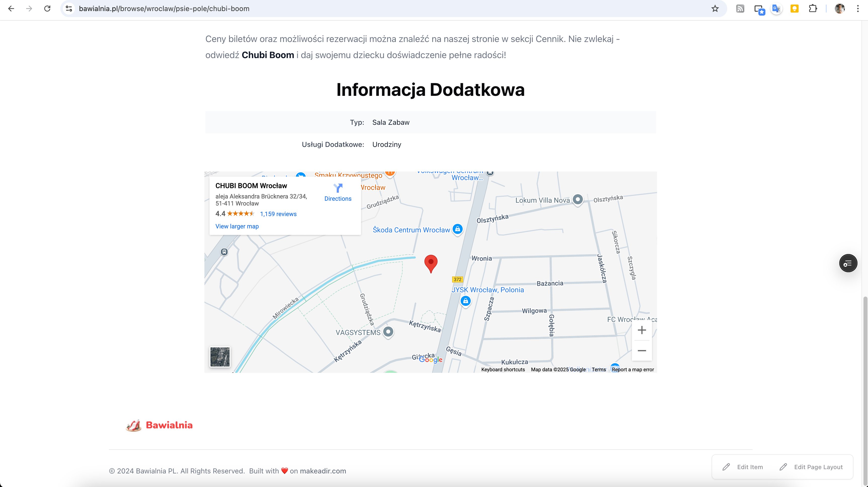This screenshot has width=868, height=487.
Task: Reload the current page
Action: coord(47,9)
